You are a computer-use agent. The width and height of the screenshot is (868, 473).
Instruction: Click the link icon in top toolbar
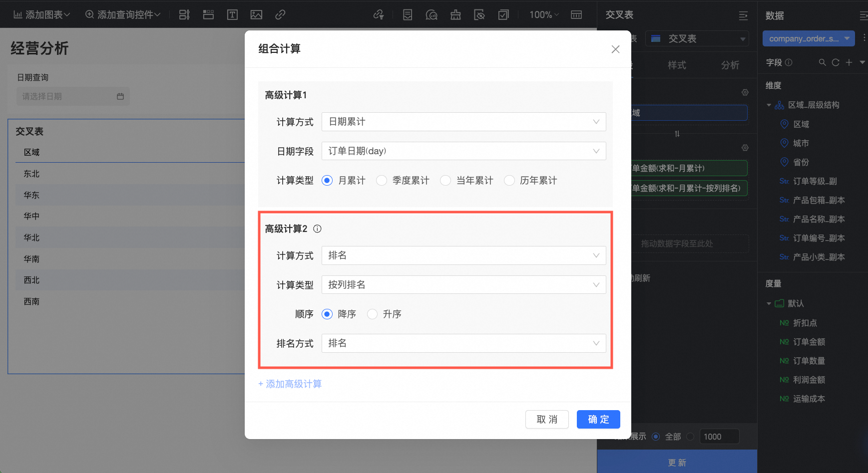[x=280, y=15]
